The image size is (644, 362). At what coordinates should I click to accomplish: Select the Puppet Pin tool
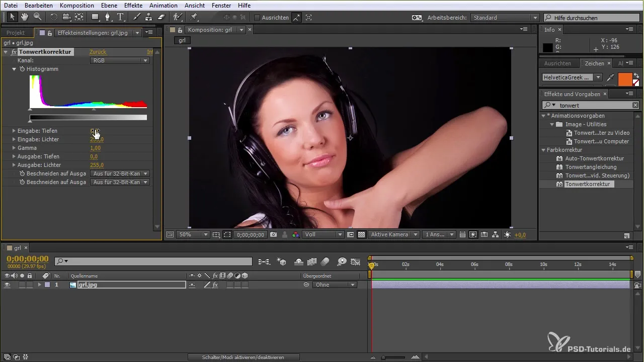pos(194,17)
